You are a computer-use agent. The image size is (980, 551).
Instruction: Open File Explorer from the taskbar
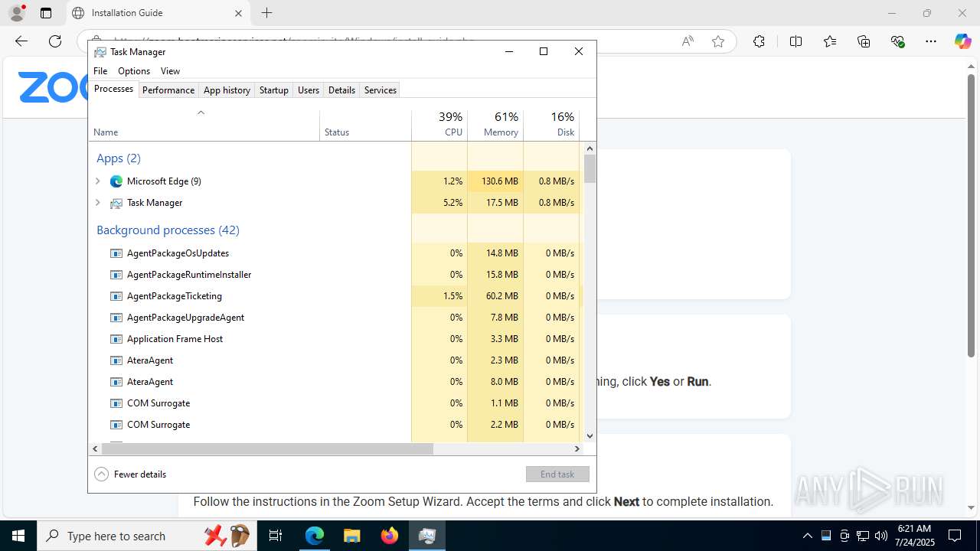tap(351, 536)
